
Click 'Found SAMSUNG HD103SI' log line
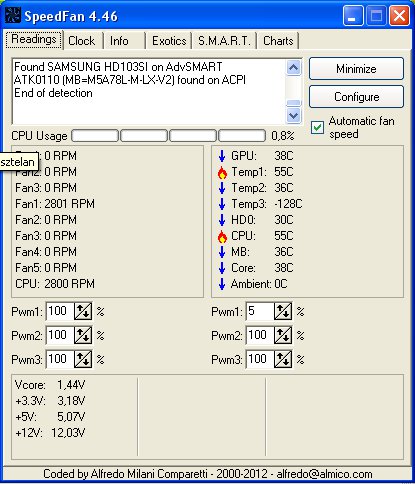pos(118,67)
